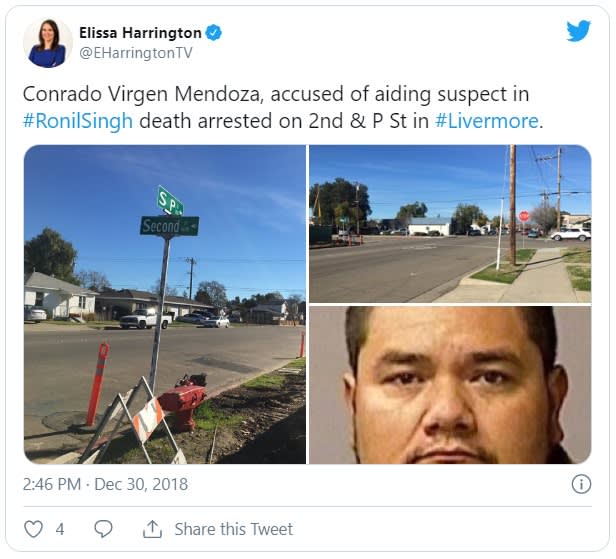This screenshot has height=559, width=616.
Task: Click the stop sign in street photo
Action: [524, 216]
